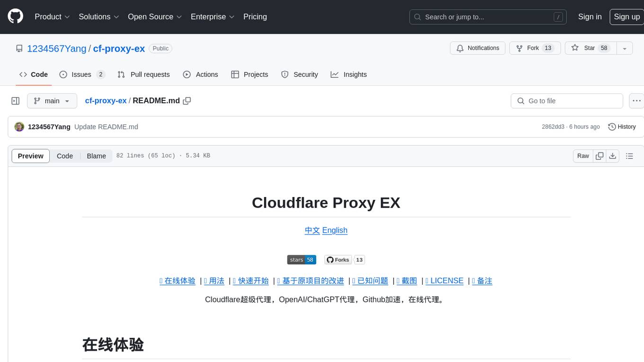
Task: Expand the Product menu
Action: coord(52,17)
